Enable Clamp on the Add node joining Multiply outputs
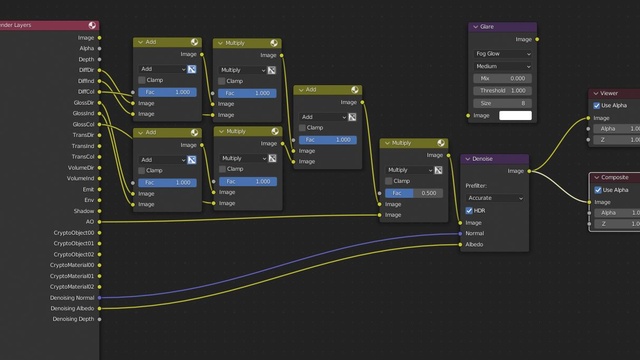The width and height of the screenshot is (640, 360). pos(302,128)
